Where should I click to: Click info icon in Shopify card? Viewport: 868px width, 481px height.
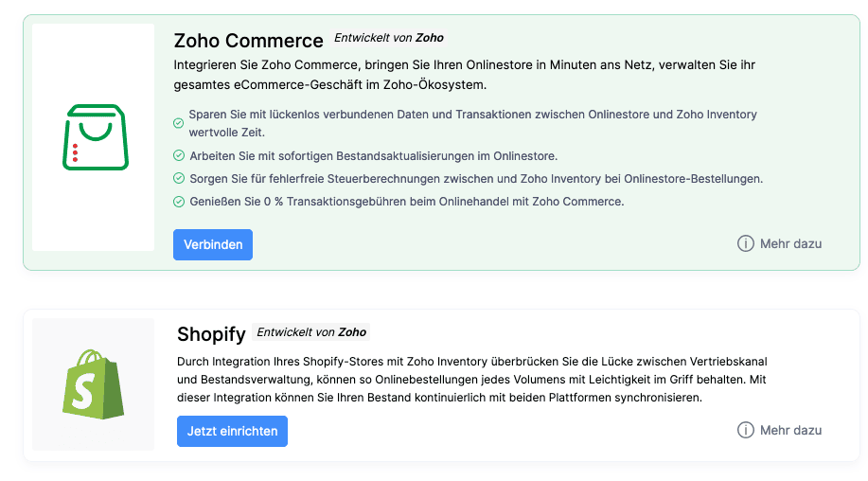coord(746,430)
